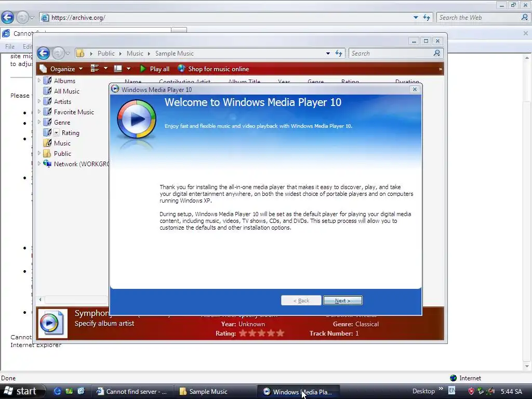Expand the Albums tree node

pyautogui.click(x=39, y=81)
